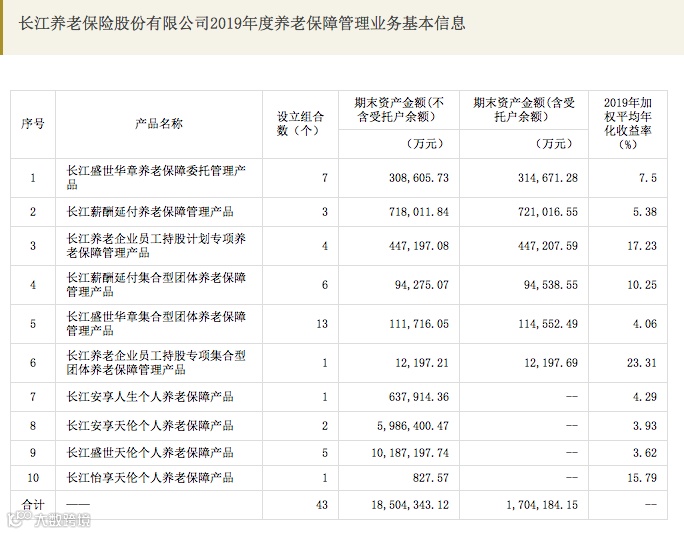Click the return rate 3.93
Screen dimensions: 684x534
click(x=645, y=426)
